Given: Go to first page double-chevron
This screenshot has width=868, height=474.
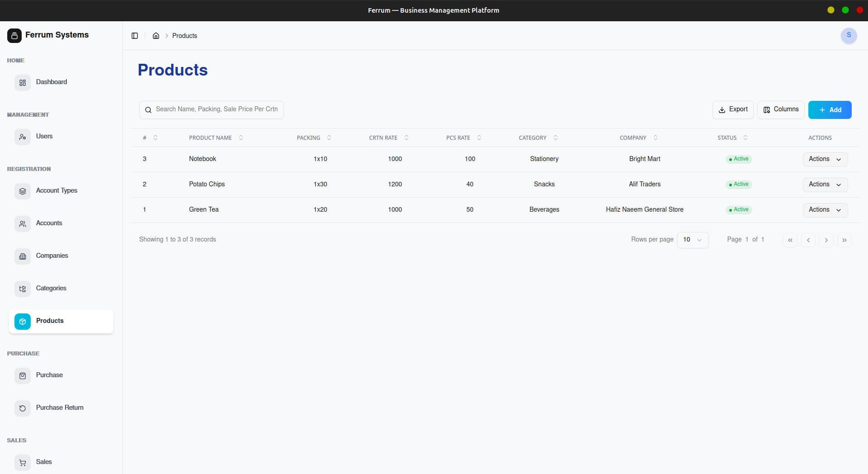Looking at the screenshot, I should [x=790, y=240].
